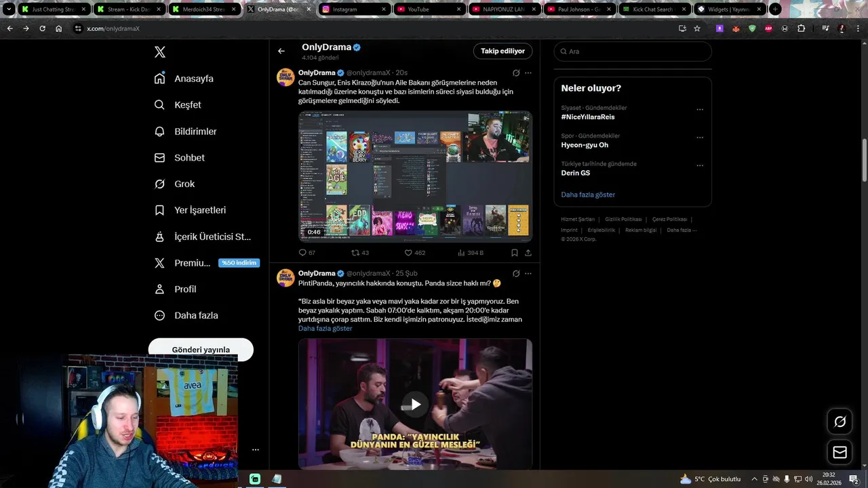This screenshot has height=488, width=868.
Task: Open Premium sidebar item
Action: (206, 263)
